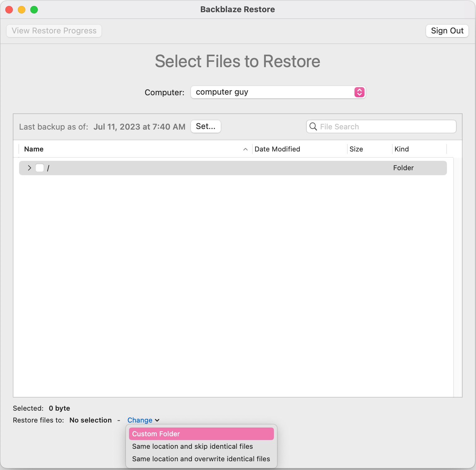The image size is (476, 470).
Task: Click the Sign Out button
Action: 447,31
